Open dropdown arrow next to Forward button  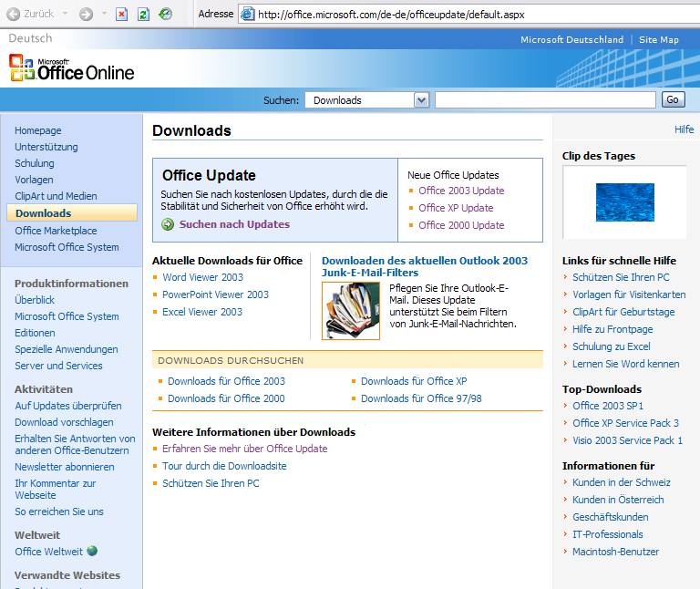[105, 14]
